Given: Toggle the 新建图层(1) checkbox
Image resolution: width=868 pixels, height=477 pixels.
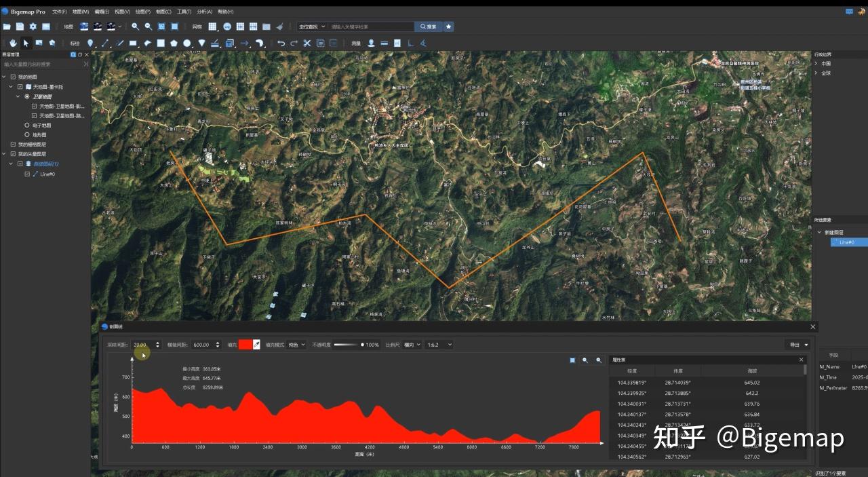Looking at the screenshot, I should pos(20,164).
